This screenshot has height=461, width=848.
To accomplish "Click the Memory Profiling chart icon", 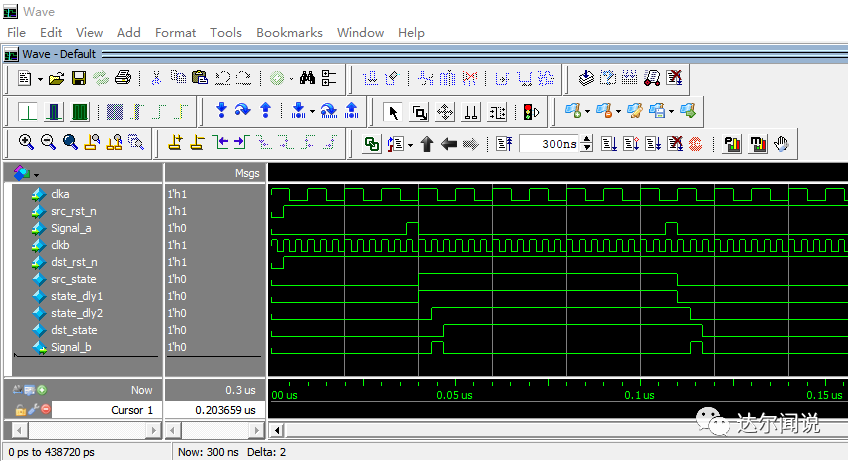I will tap(758, 144).
